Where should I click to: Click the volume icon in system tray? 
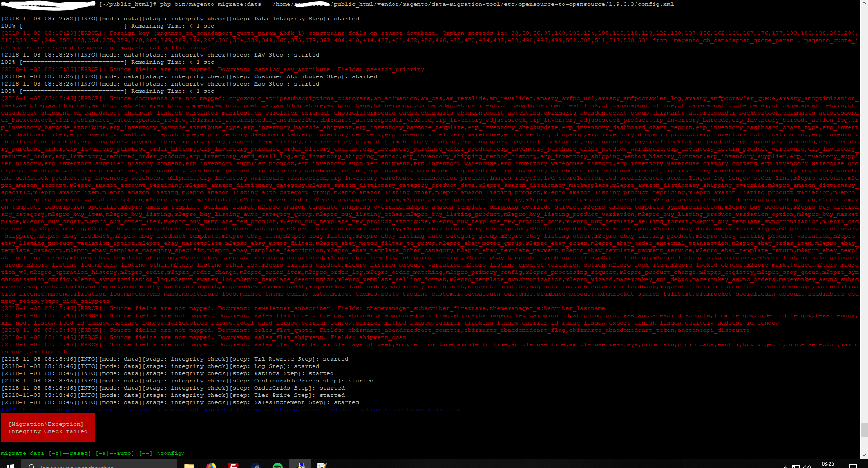[x=807, y=466]
